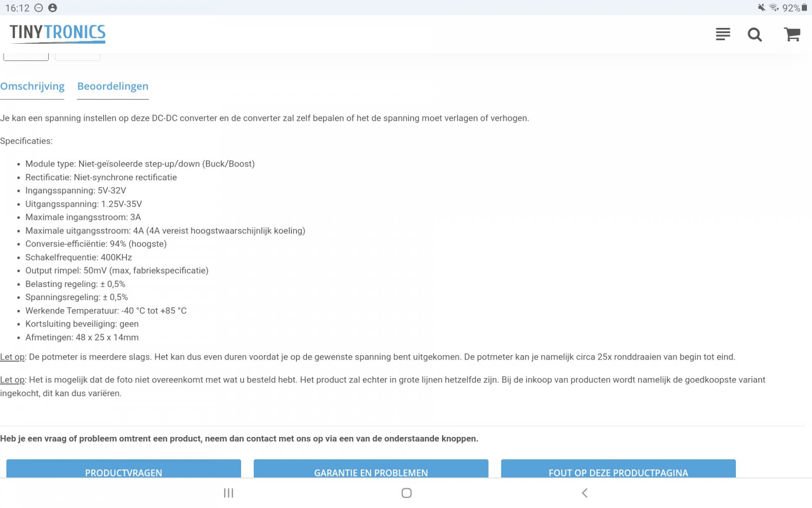Screen dimensions: 812x508
Task: Select 'Kortsluiting beveiliging: geen' line
Action: point(82,324)
